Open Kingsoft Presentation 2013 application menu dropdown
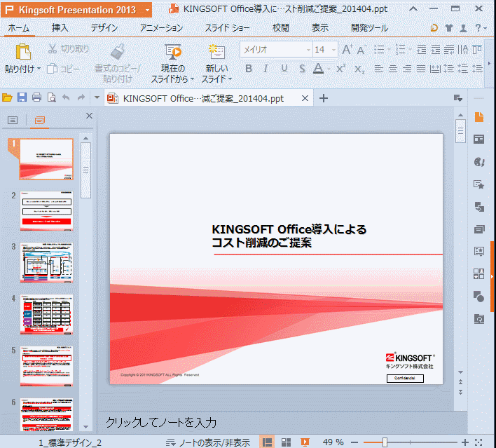Viewport: 496px width, 448px height. 147,10
